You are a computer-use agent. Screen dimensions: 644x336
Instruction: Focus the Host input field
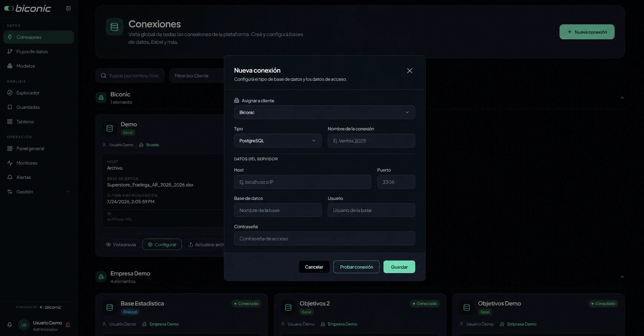point(303,182)
